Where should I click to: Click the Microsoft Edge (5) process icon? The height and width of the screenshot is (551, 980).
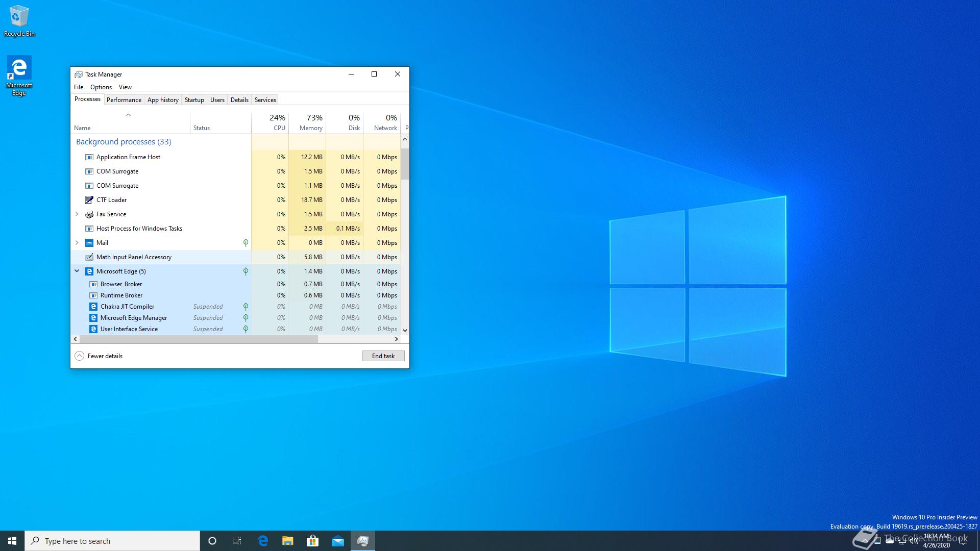(x=89, y=271)
